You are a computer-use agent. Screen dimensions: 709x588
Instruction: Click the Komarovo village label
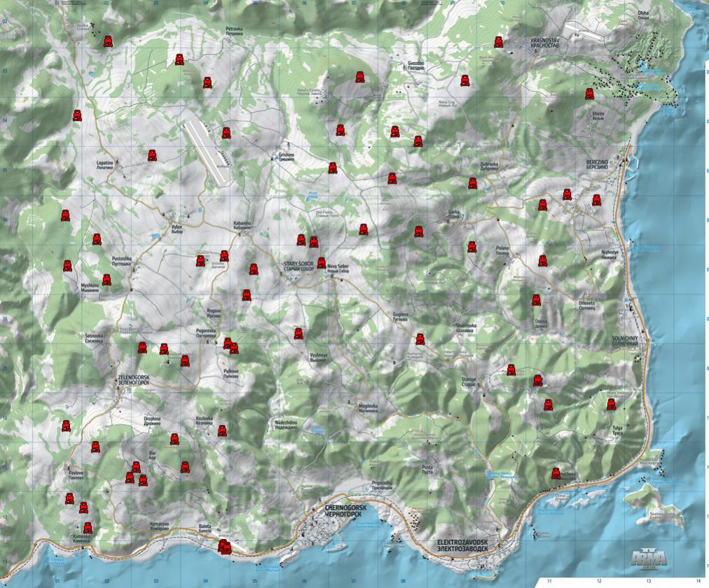click(159, 526)
